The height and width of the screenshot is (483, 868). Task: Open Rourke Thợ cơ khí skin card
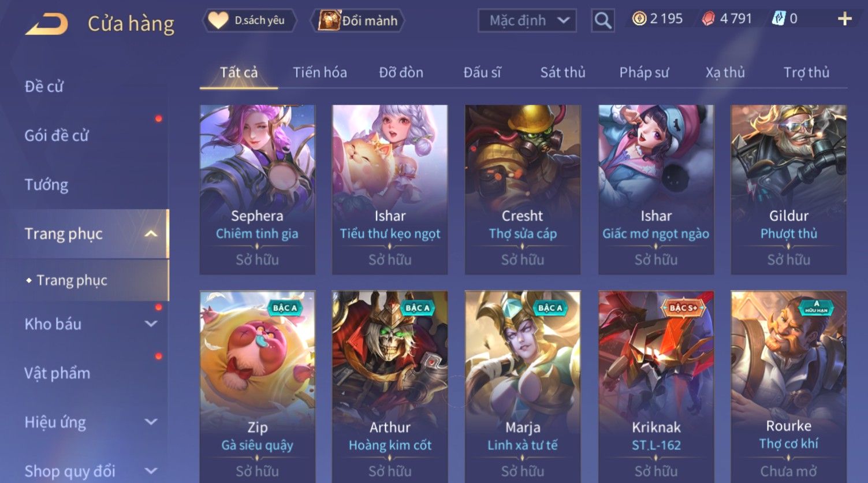pos(789,387)
